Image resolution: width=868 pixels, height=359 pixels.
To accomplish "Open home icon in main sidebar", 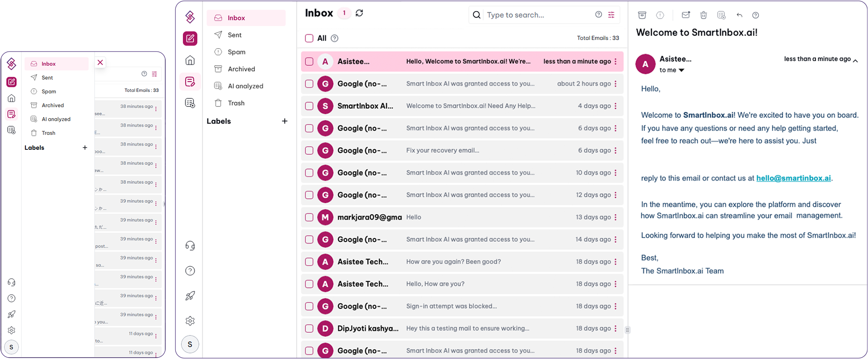I will (190, 60).
